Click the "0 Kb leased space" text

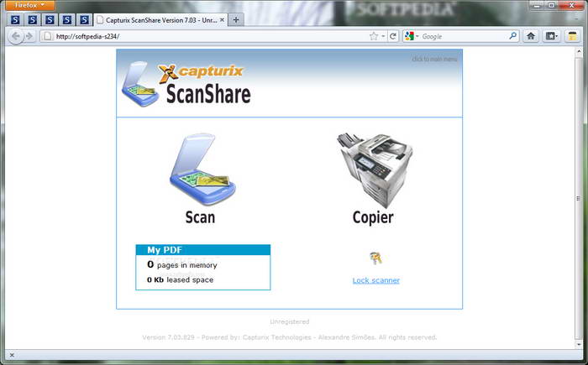pos(180,280)
